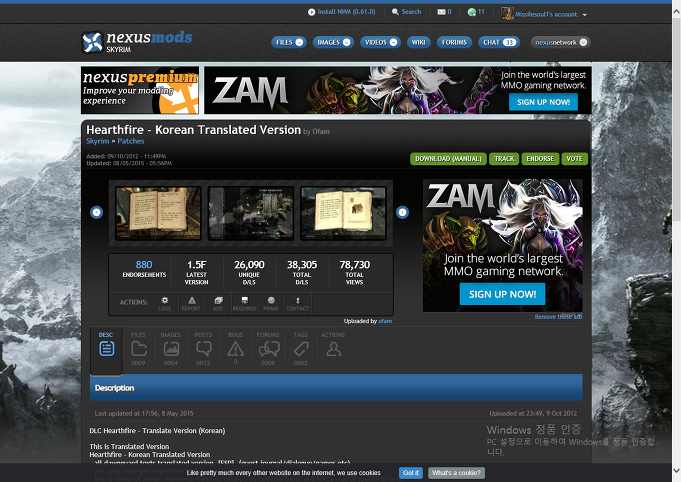Click the notifications globe icon
This screenshot has width=681, height=482.
pos(472,12)
